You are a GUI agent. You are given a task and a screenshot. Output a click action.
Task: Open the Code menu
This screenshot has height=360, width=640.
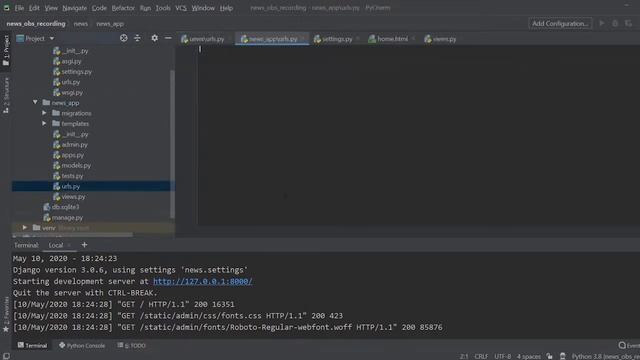[99, 8]
